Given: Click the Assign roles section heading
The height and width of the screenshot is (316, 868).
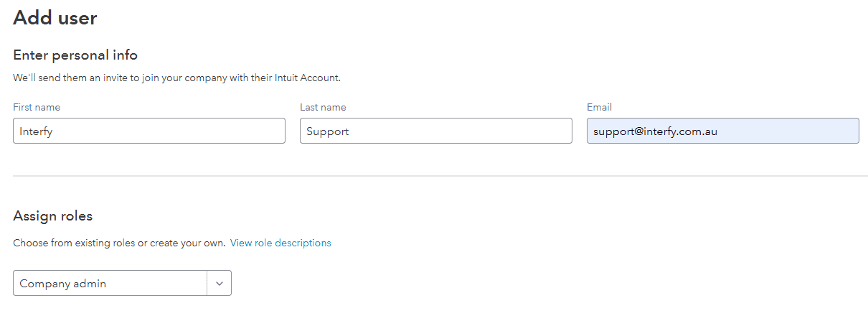Looking at the screenshot, I should 53,216.
